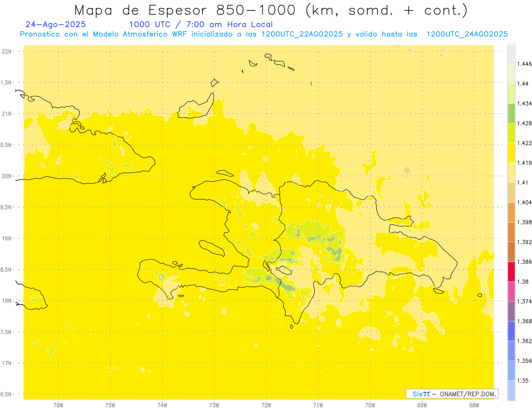Click the pink swatch between 1.374 and 1.38

pos(511,291)
